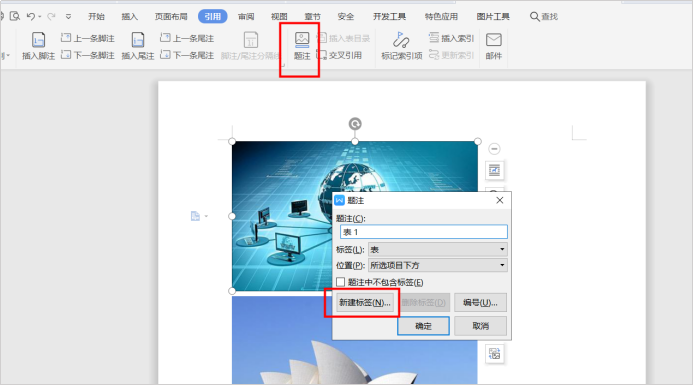
Task: Expand the paragraph marker dropdown arrow
Action: (x=206, y=216)
